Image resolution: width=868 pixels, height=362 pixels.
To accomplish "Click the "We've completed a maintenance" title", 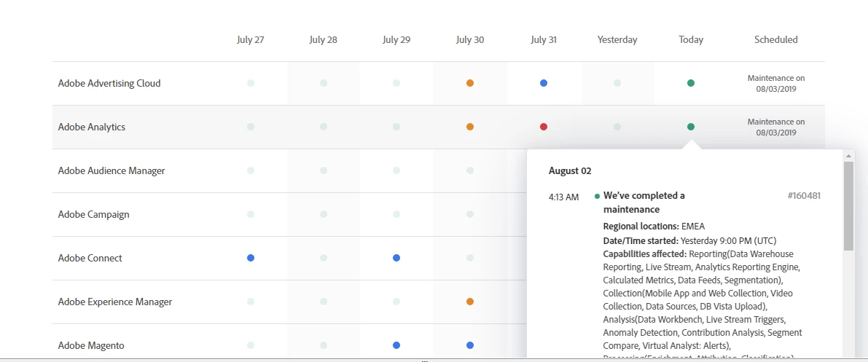I will point(644,202).
